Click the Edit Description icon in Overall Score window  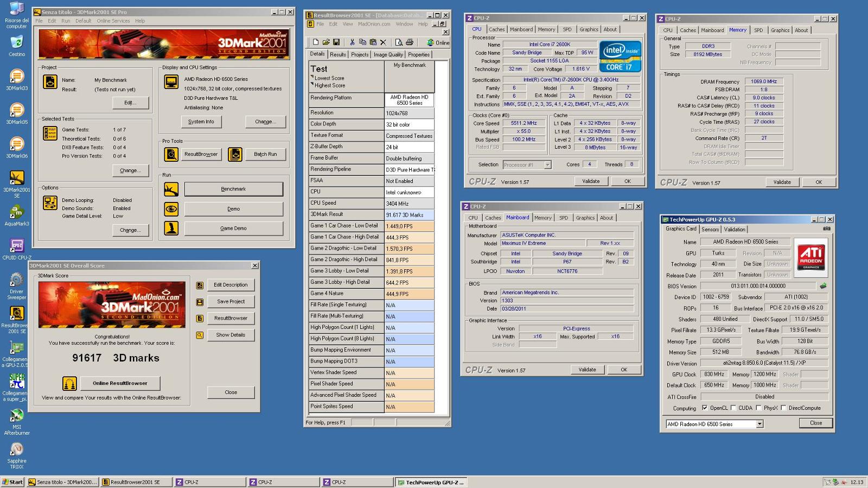click(200, 285)
